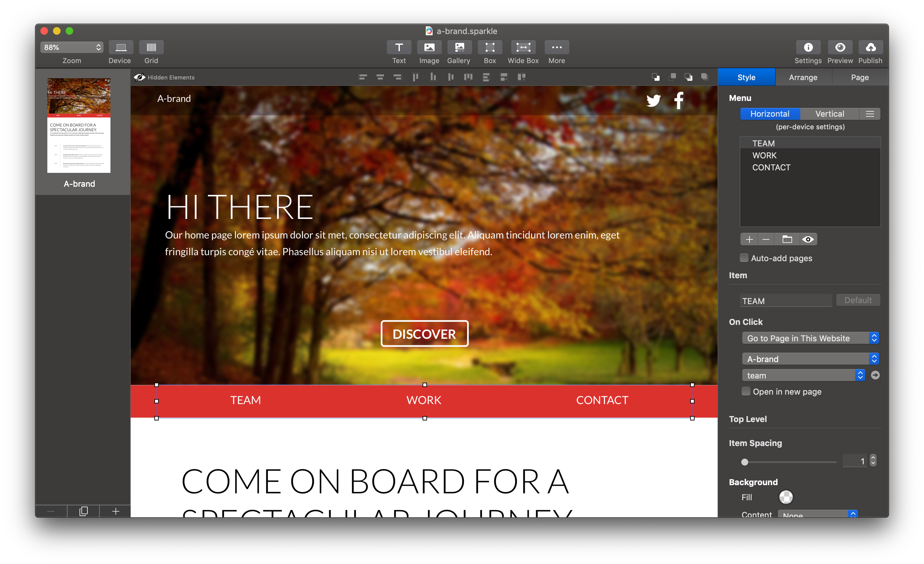This screenshot has width=924, height=564.
Task: Open the team anchor dropdown
Action: coord(803,375)
